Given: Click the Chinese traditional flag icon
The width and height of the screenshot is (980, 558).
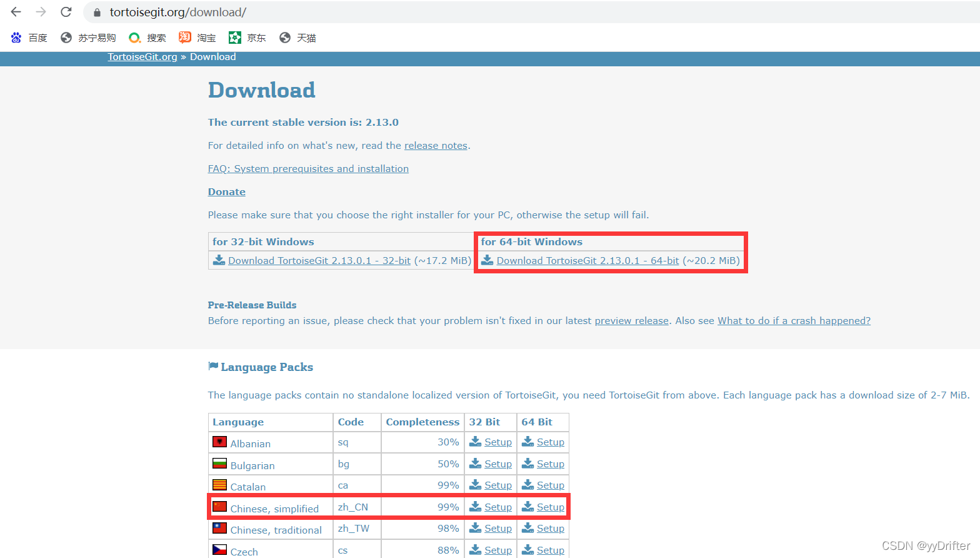Looking at the screenshot, I should point(219,528).
